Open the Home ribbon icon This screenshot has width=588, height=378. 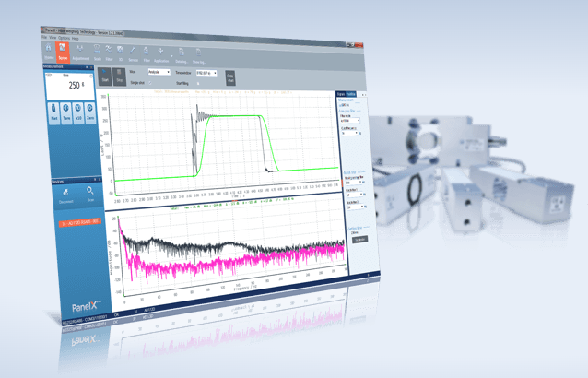pyautogui.click(x=49, y=50)
